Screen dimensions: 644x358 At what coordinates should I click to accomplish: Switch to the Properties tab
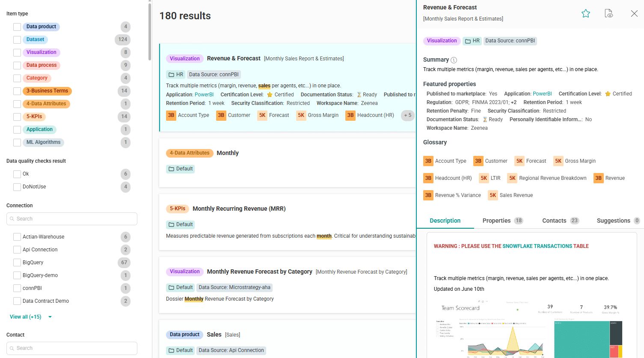click(496, 221)
